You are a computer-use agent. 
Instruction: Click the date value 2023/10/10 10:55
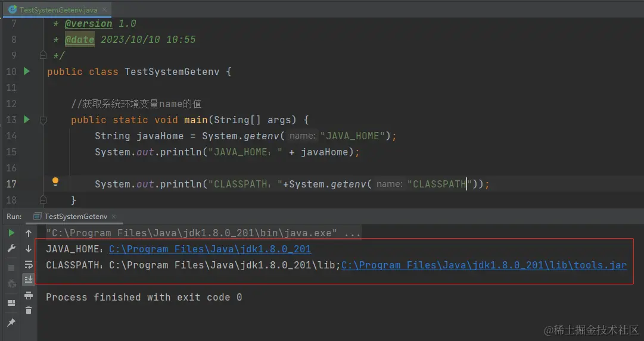coord(148,39)
